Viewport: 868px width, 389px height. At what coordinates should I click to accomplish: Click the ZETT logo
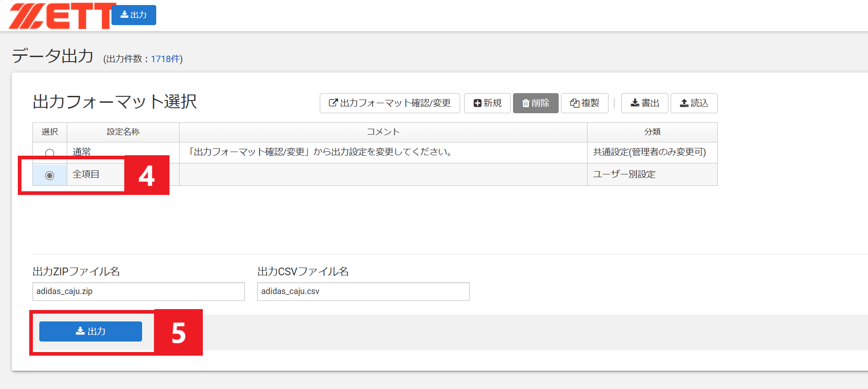(x=59, y=16)
